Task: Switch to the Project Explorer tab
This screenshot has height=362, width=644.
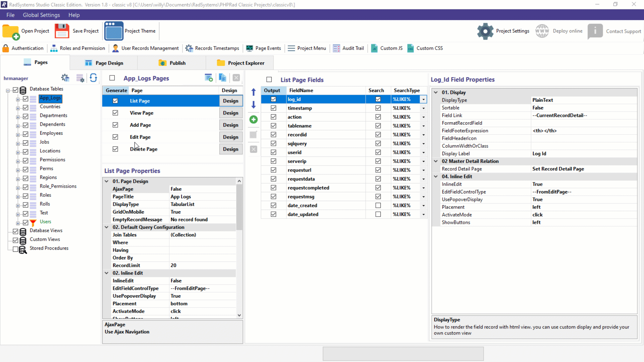Action: [x=240, y=63]
